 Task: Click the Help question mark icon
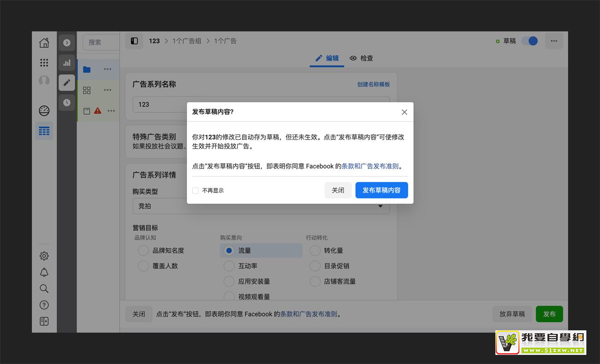pos(44,305)
